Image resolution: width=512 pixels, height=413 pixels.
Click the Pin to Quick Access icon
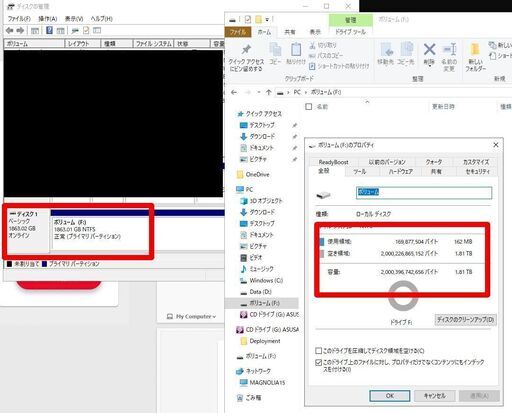[x=246, y=50]
